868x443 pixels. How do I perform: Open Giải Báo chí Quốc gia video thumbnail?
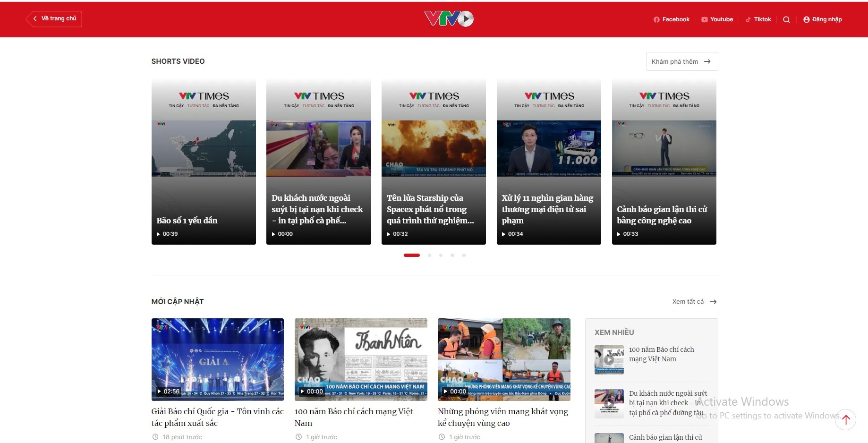click(217, 359)
